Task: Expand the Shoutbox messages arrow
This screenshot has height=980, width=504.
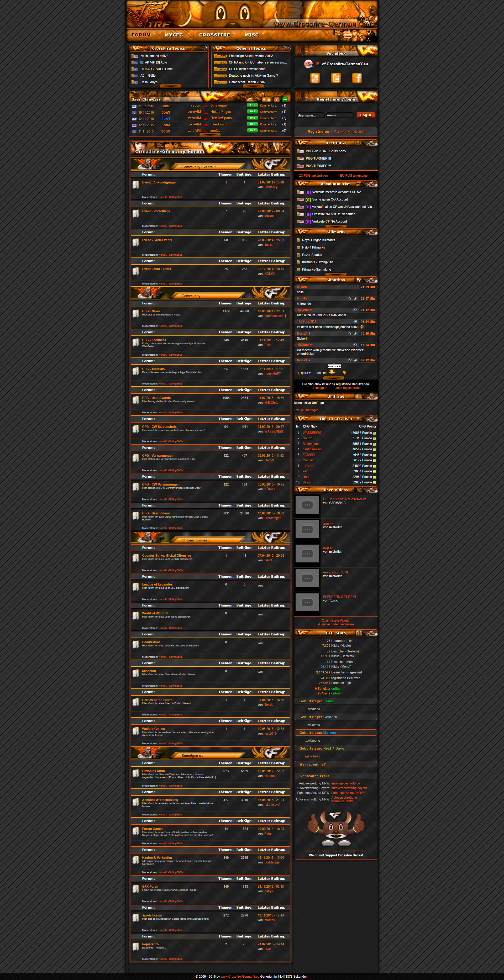Action: point(334,378)
